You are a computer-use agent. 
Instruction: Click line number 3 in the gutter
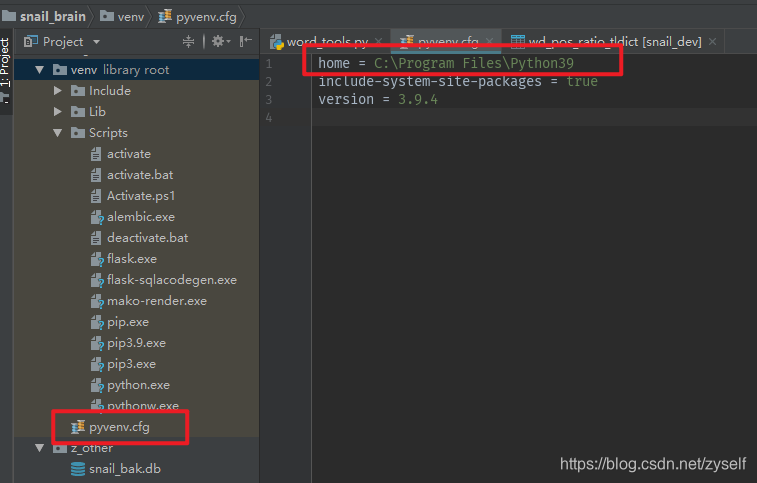tap(269, 99)
